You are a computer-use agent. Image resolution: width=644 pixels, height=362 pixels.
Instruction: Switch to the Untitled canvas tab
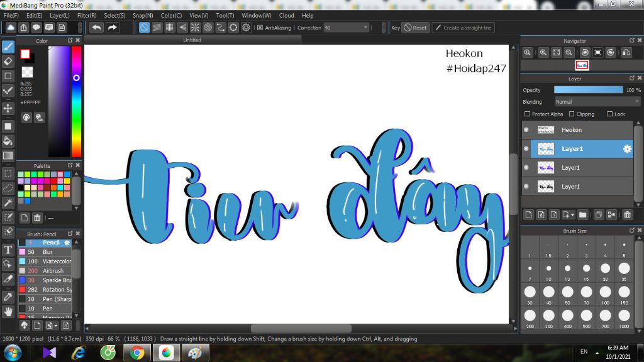(192, 40)
